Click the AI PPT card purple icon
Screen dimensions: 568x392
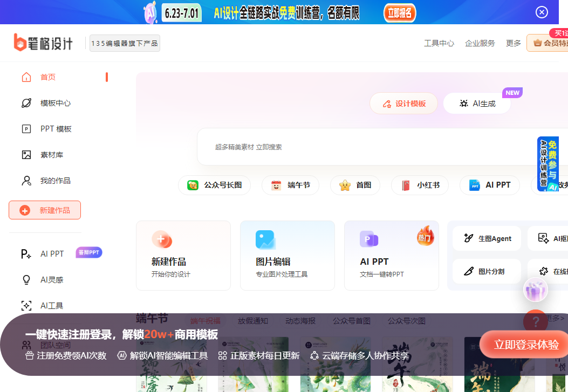(x=369, y=239)
